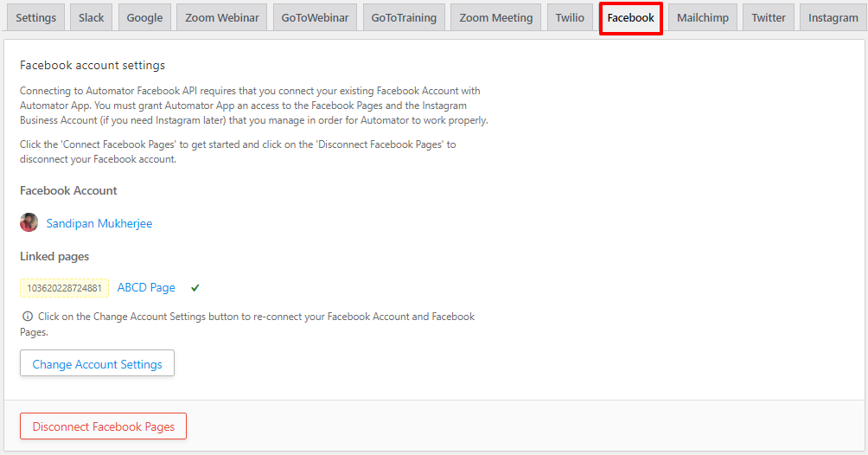Switch to the Slack tab
The height and width of the screenshot is (455, 868).
[x=92, y=18]
